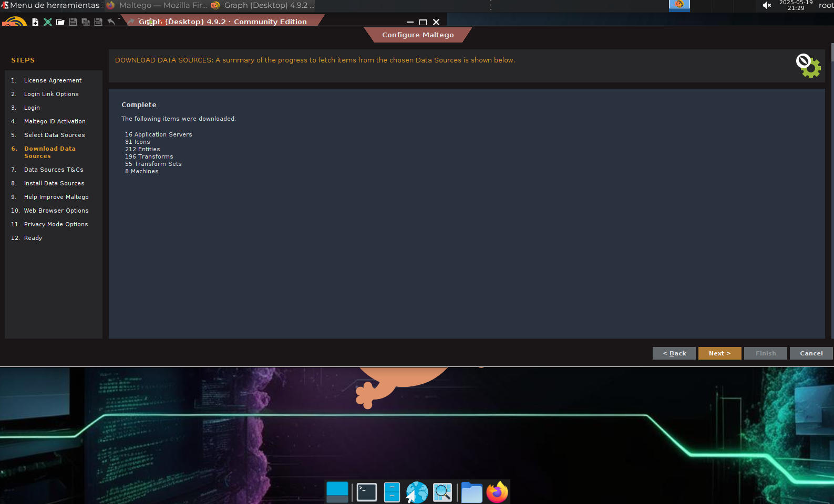Switch to Maltego Mozilla Firefox taskbar window
The image size is (834, 504).
[157, 5]
